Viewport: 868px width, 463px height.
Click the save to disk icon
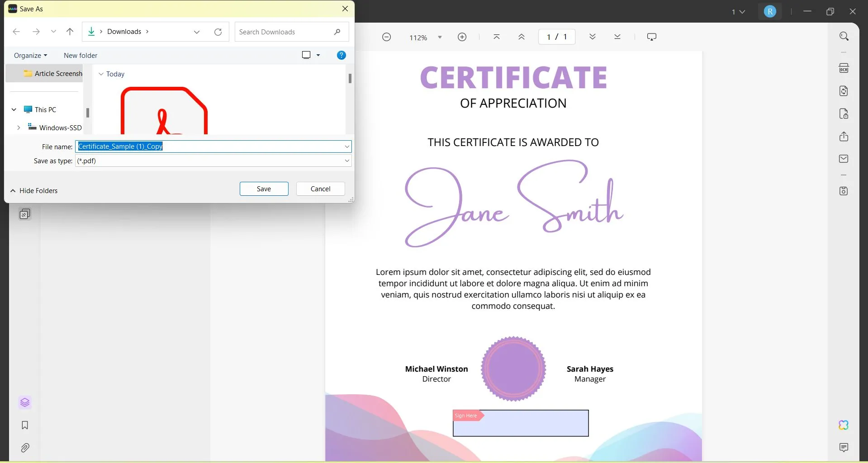tap(844, 191)
